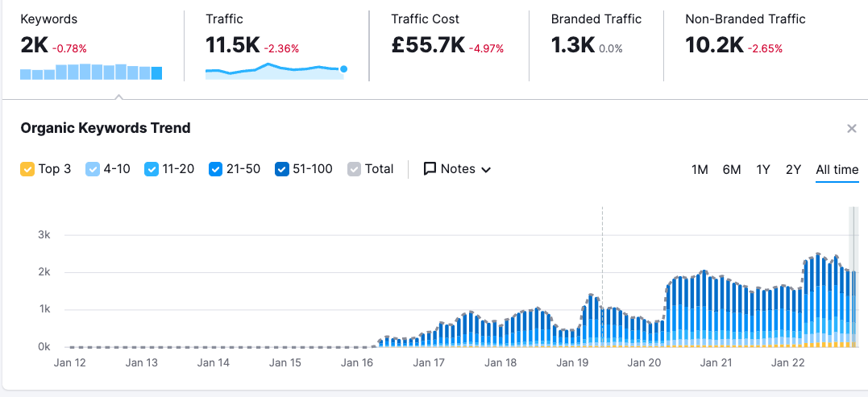868x397 pixels.
Task: Select the 1M time range
Action: (x=700, y=170)
